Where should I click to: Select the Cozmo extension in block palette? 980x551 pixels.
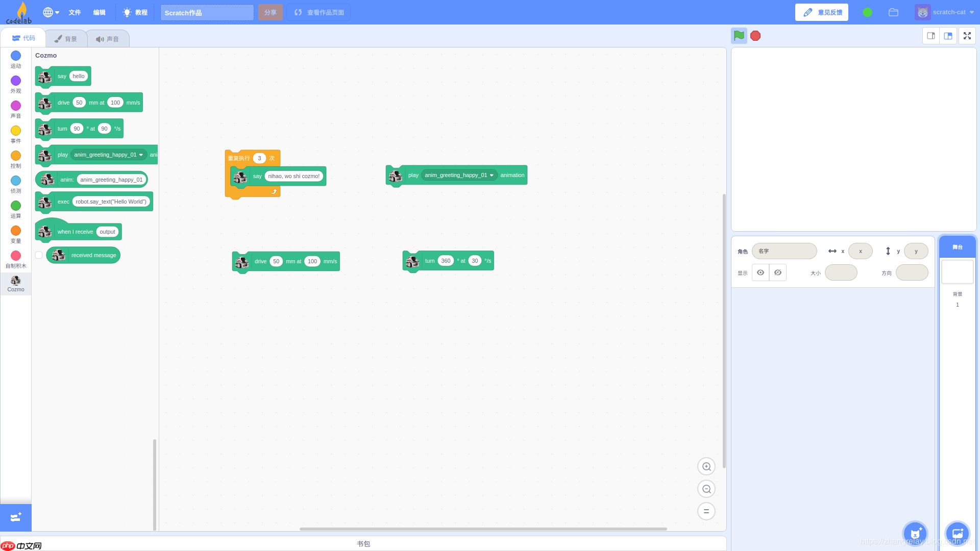(15, 284)
